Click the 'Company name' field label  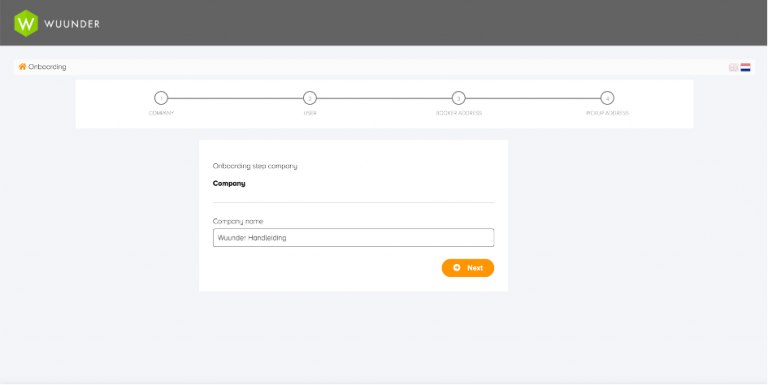click(238, 221)
